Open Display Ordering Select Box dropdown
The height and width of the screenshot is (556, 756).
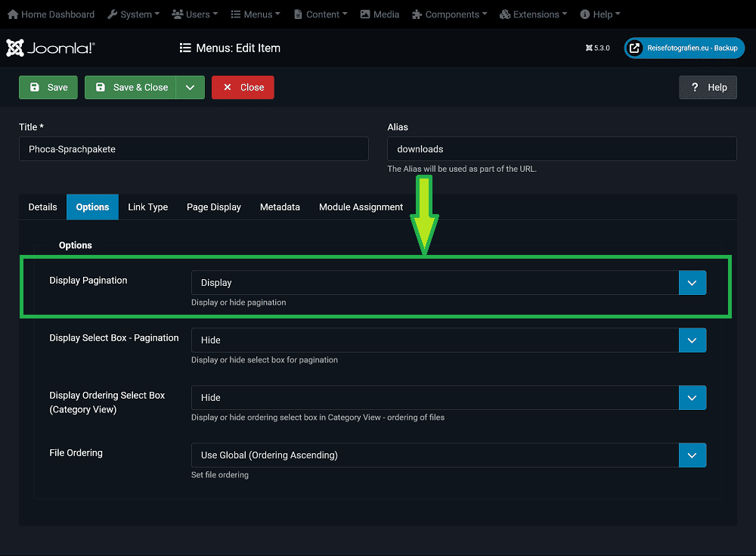[x=449, y=397]
